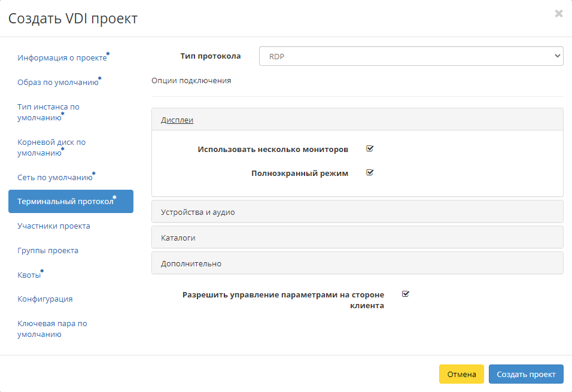Click the yellow 'Отмена' button
This screenshot has height=392, width=572.
(x=461, y=374)
